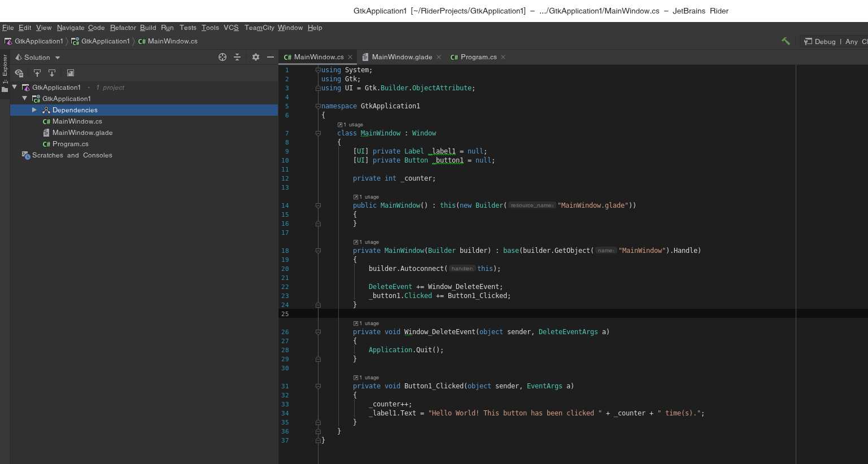This screenshot has height=464, width=868.
Task: Open the Window menu
Action: tap(290, 28)
